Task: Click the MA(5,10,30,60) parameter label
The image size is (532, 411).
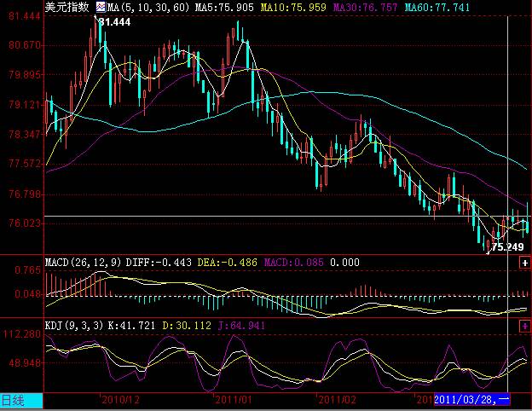Action: point(148,7)
